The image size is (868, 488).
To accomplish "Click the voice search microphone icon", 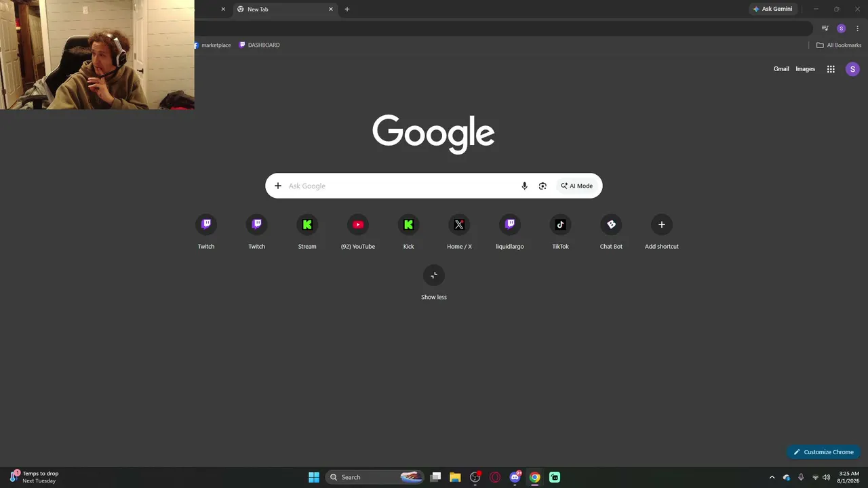I will tap(524, 186).
